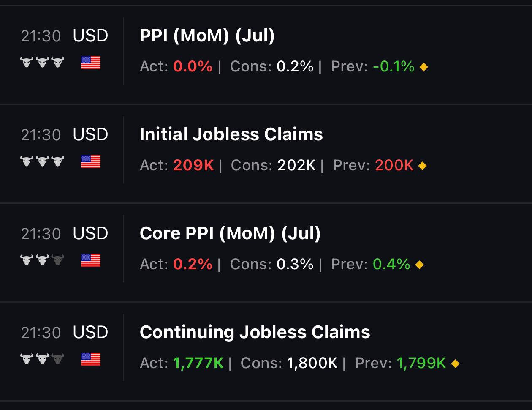
Task: Tap the three bull importance icons for PPI
Action: click(x=42, y=63)
